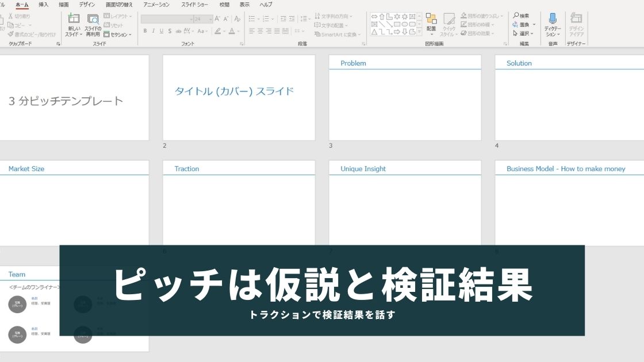The height and width of the screenshot is (362, 644).
Task: Click SmartArt に変換 convert button
Action: tap(338, 34)
